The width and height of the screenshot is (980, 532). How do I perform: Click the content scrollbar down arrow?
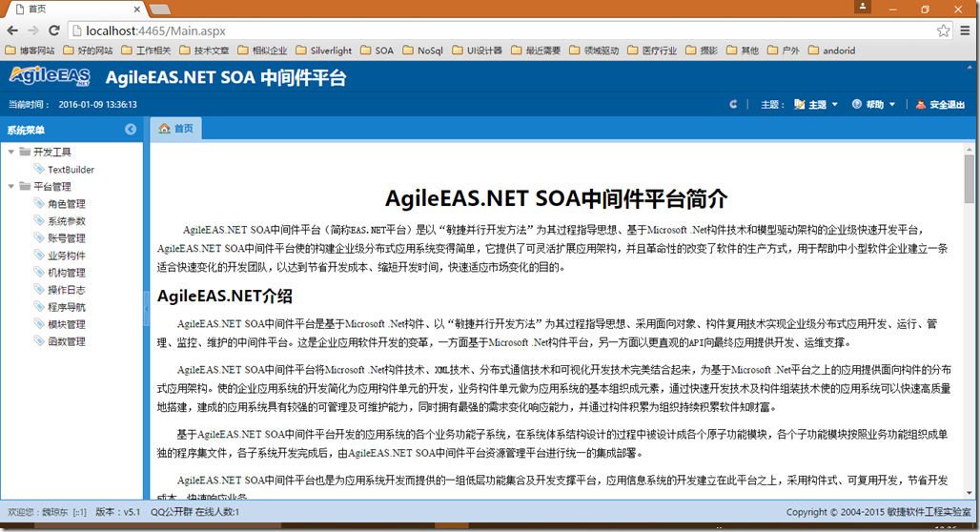[x=970, y=493]
